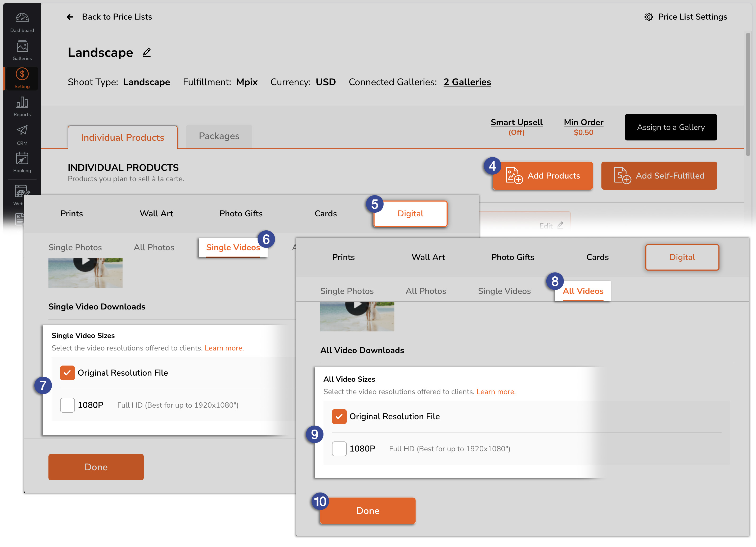Click the Edit label near products list
This screenshot has height=547, width=756.
click(546, 226)
